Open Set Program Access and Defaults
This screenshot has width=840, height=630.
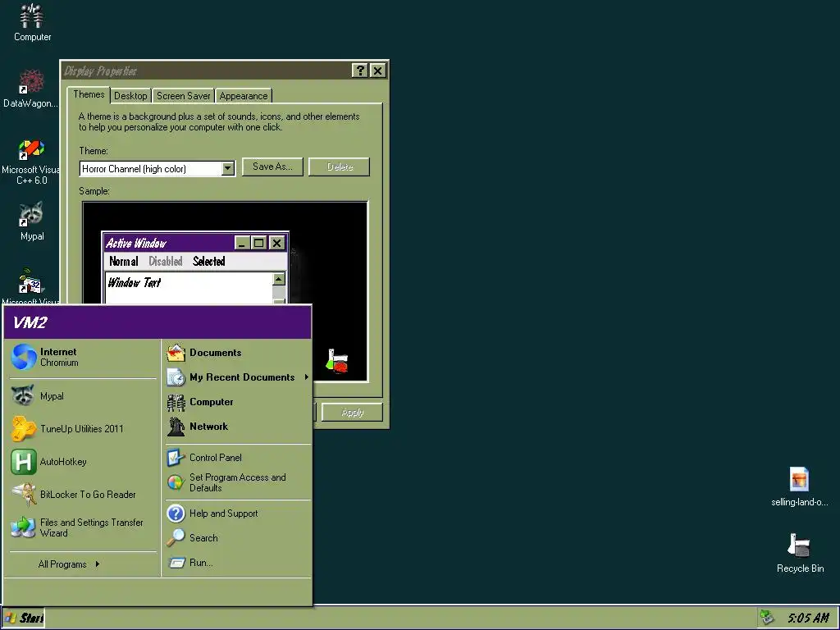click(237, 482)
